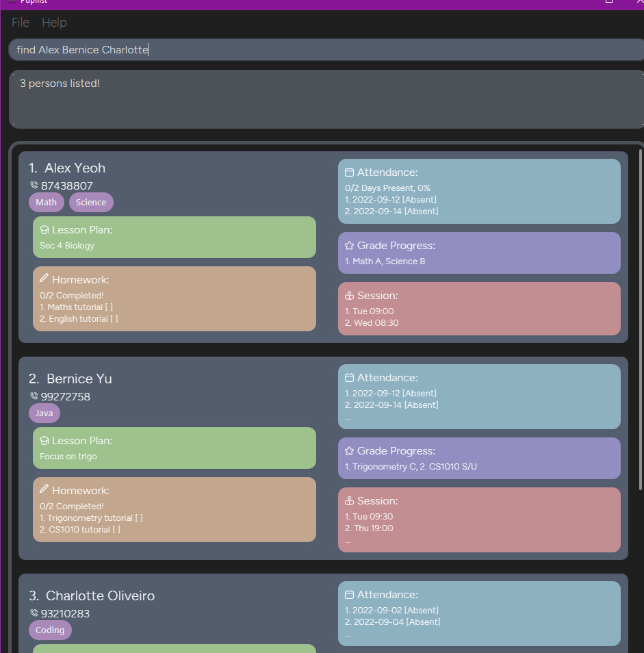The height and width of the screenshot is (653, 644).
Task: Select the Math tag on Alex Yeoh
Action: coord(47,203)
